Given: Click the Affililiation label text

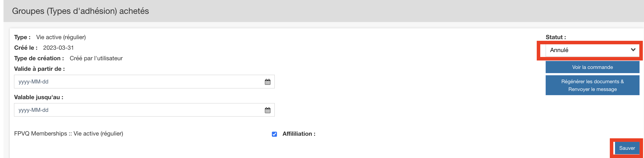Looking at the screenshot, I should pos(299,134).
